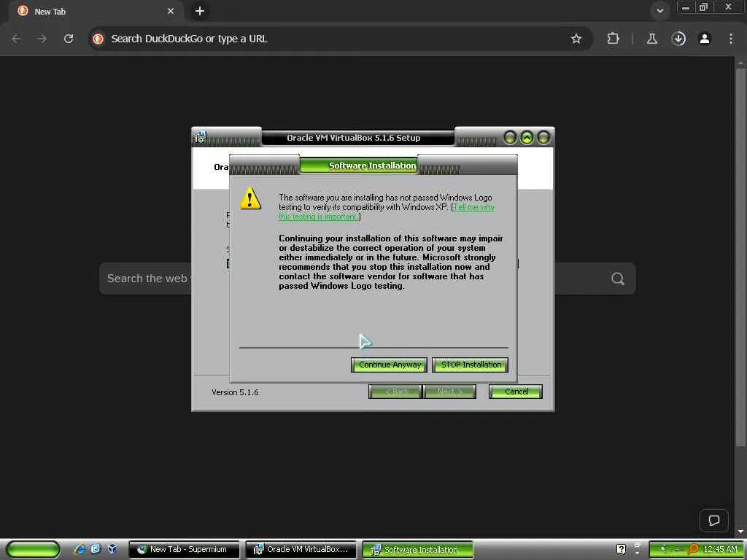
Task: Click Continue Anyway button
Action: click(x=389, y=365)
